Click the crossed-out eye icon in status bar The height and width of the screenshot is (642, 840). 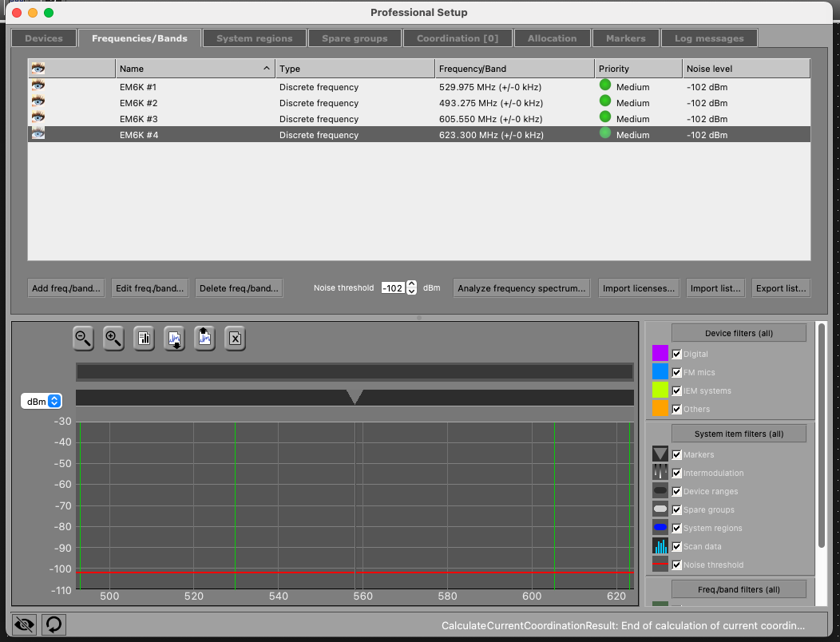coord(24,624)
